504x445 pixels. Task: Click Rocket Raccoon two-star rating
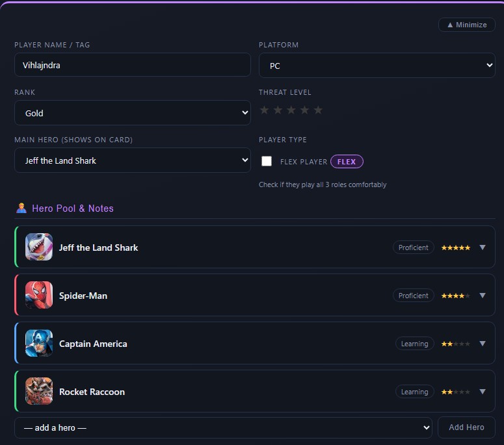[456, 392]
